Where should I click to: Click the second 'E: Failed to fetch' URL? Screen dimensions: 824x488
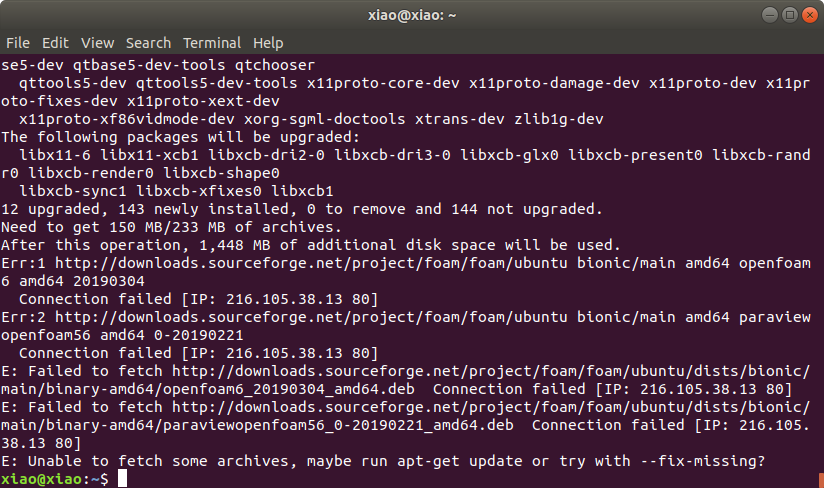coord(491,407)
